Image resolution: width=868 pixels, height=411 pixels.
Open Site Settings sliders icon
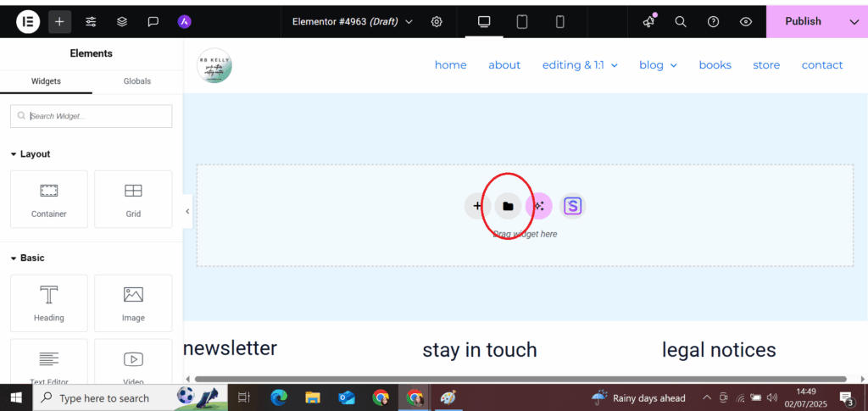(91, 21)
